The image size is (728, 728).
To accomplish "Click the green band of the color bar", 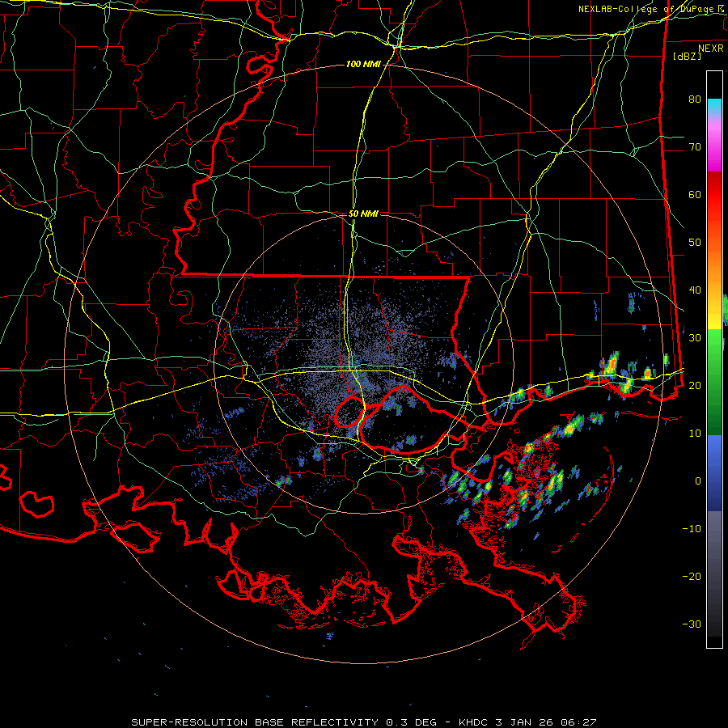I will tap(714, 382).
